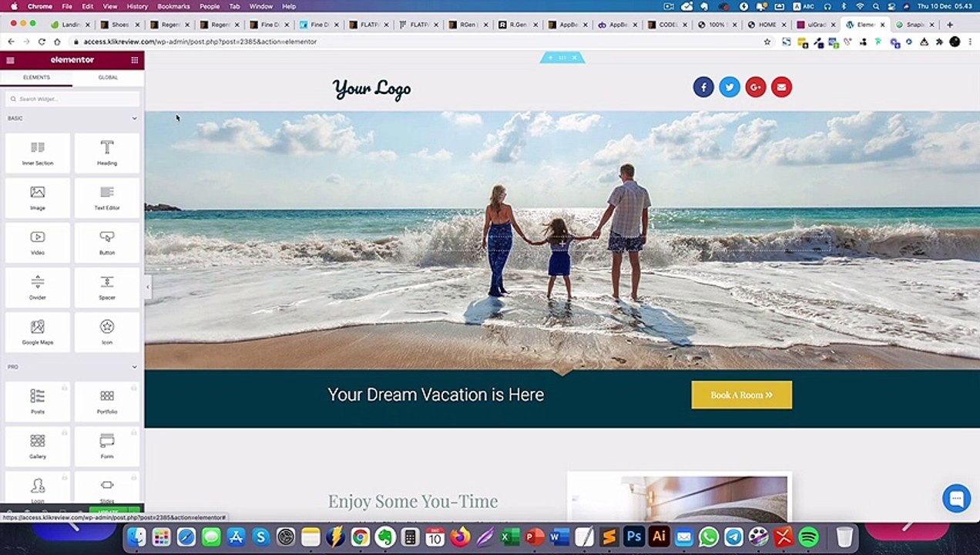The width and height of the screenshot is (980, 555).
Task: Pick the Image widget
Action: tap(38, 197)
